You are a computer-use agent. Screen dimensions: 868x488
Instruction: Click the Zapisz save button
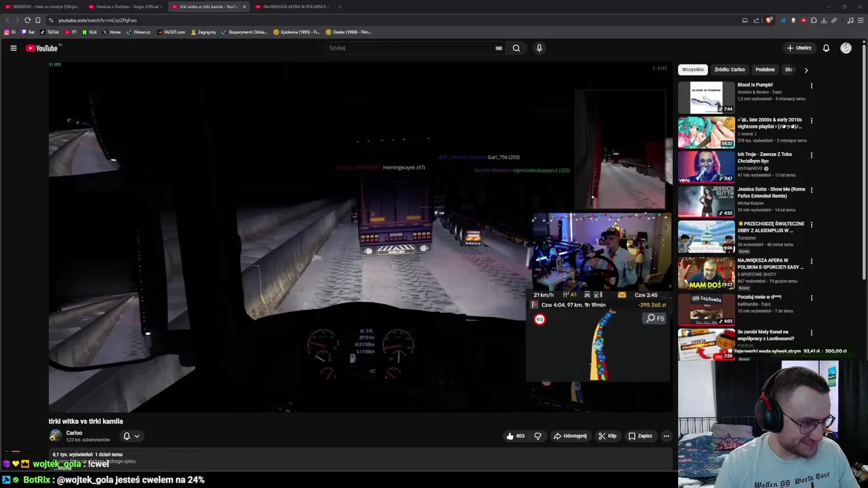pos(640,436)
